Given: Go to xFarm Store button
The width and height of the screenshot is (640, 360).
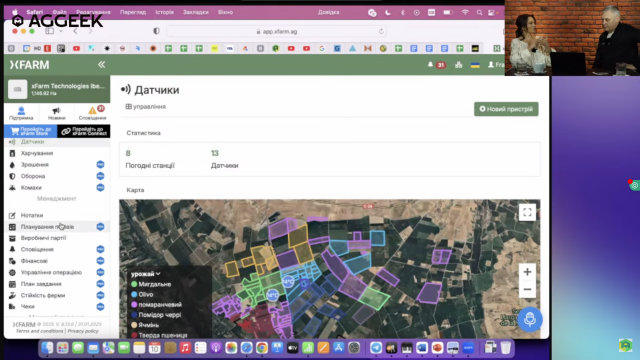Looking at the screenshot, I should (x=31, y=131).
